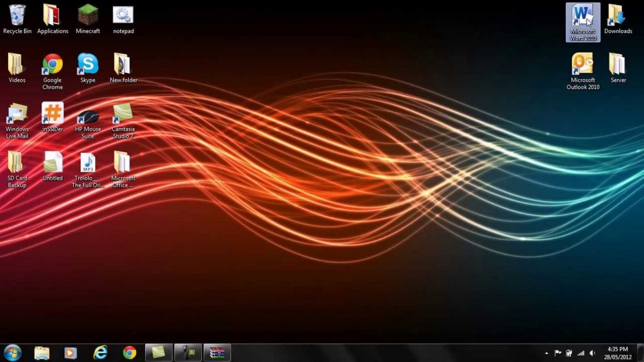Open the Windows Start menu
This screenshot has height=362, width=644.
[12, 352]
